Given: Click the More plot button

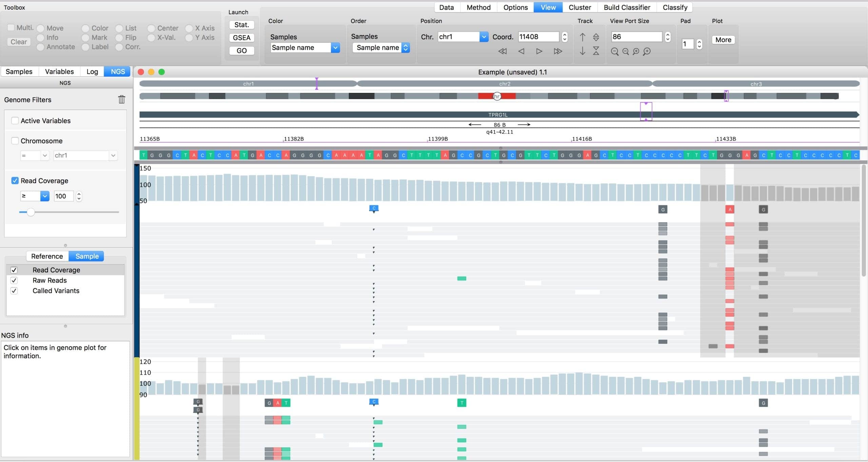Looking at the screenshot, I should point(723,40).
